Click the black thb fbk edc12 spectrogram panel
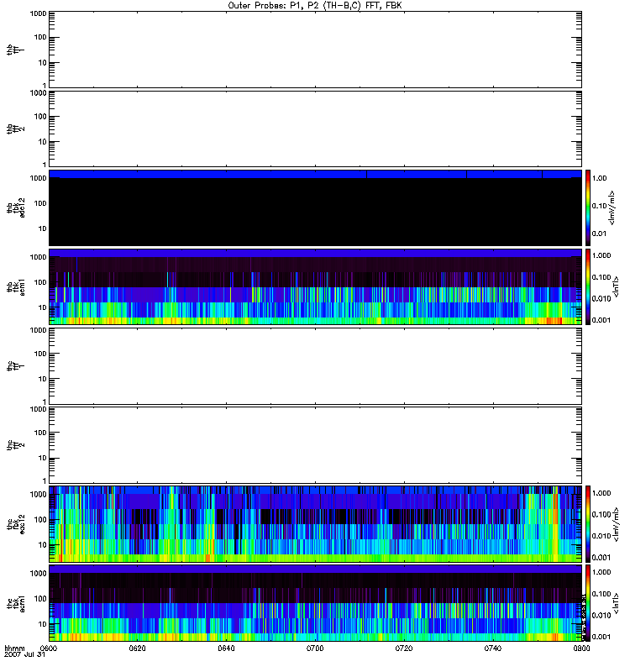The image size is (630, 672). tap(315, 207)
